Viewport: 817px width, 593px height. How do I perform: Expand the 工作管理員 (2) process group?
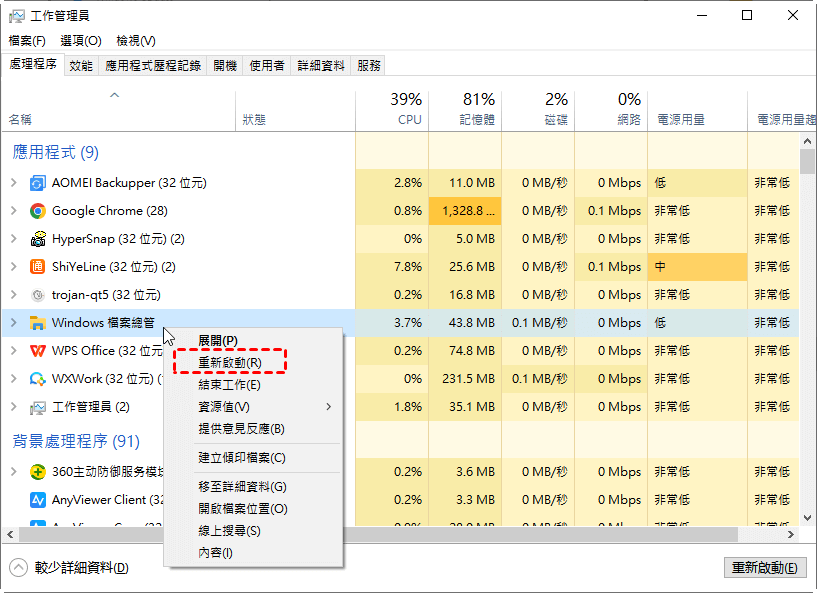[x=14, y=406]
